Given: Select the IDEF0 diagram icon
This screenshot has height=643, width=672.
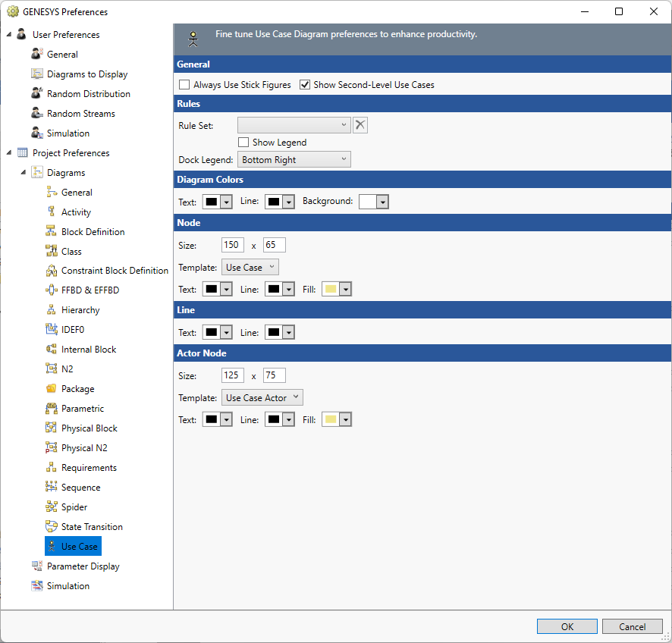Looking at the screenshot, I should 52,329.
